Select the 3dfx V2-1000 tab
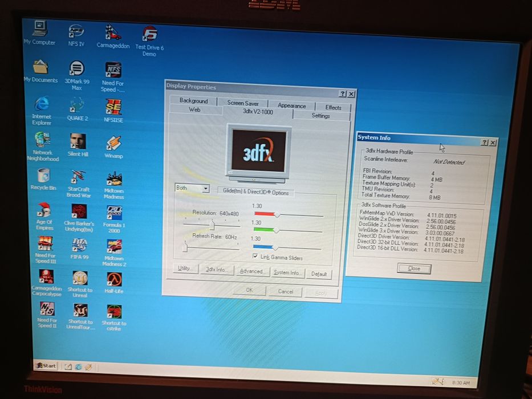This screenshot has width=532, height=399. pyautogui.click(x=258, y=112)
